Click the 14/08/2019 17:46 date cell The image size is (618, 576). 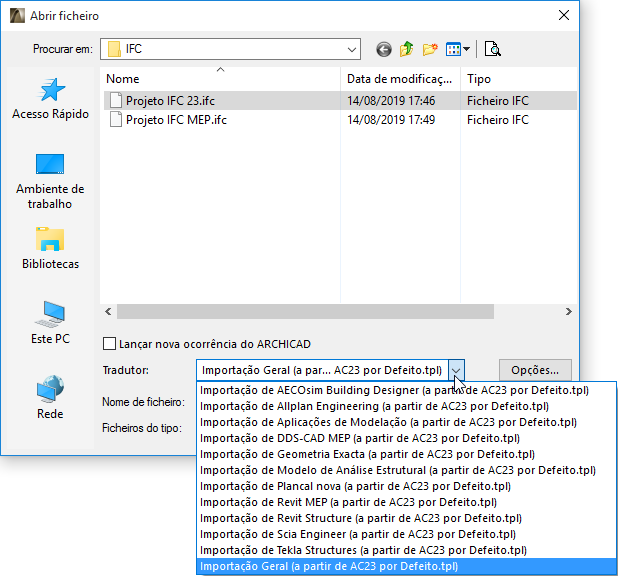pyautogui.click(x=391, y=101)
